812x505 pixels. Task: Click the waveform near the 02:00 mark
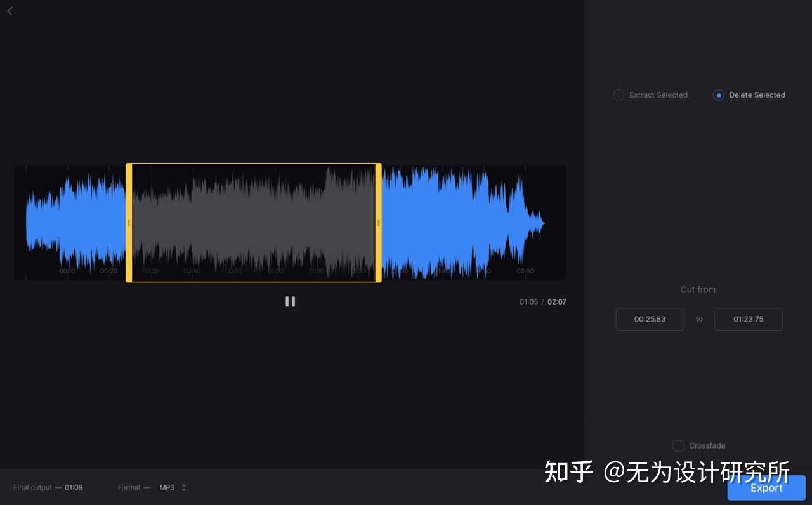pos(525,222)
